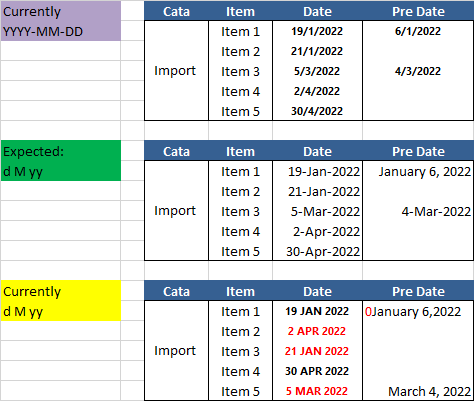Select the 30-Apr-2022 date cell
The height and width of the screenshot is (401, 474).
[x=317, y=251]
